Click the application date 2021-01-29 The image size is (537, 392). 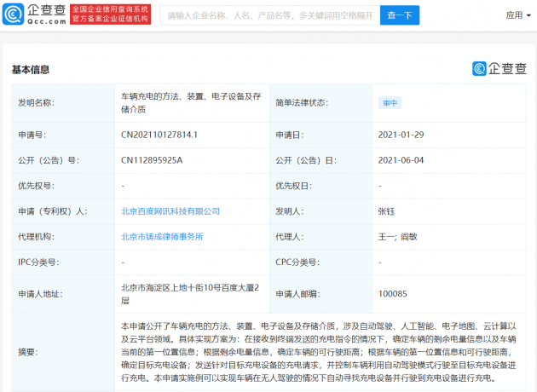tap(401, 134)
